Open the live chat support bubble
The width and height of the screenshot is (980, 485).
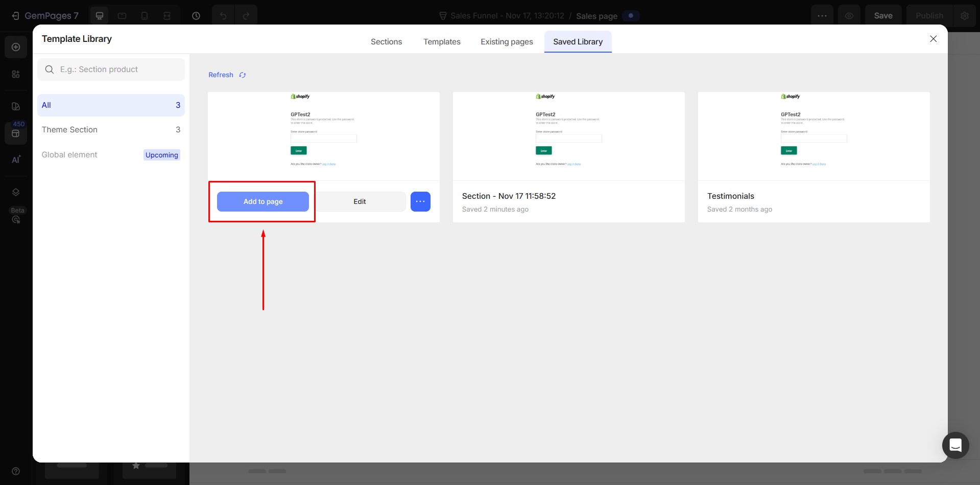pos(955,445)
